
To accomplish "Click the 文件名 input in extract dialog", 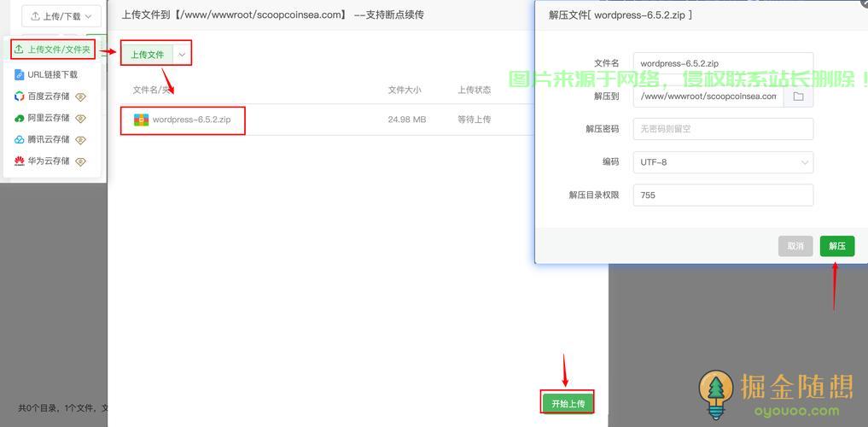I will pos(723,63).
